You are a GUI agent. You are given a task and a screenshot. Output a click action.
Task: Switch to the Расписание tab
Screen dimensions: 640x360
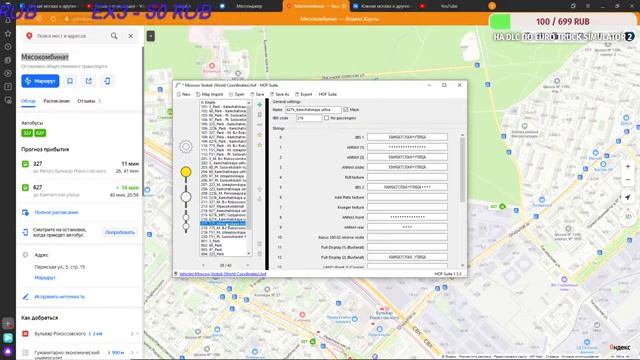click(x=57, y=101)
